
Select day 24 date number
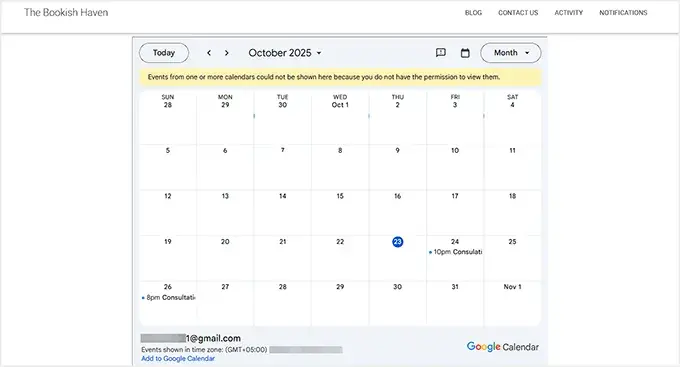tap(454, 242)
